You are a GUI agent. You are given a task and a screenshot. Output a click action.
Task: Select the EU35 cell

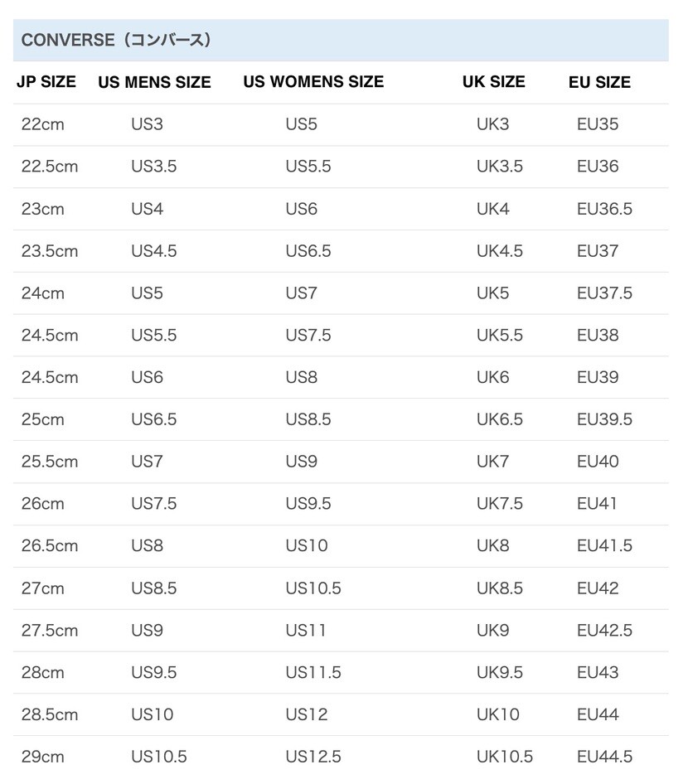pyautogui.click(x=598, y=125)
